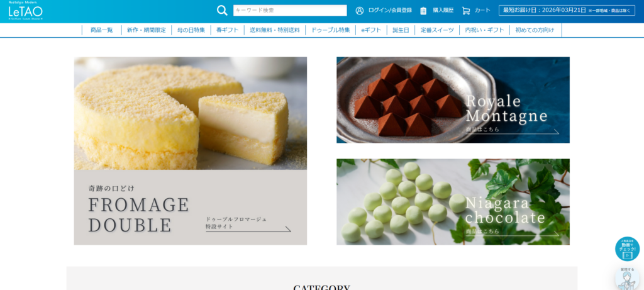Open the 母の日特集 menu
The image size is (644, 290).
click(191, 30)
